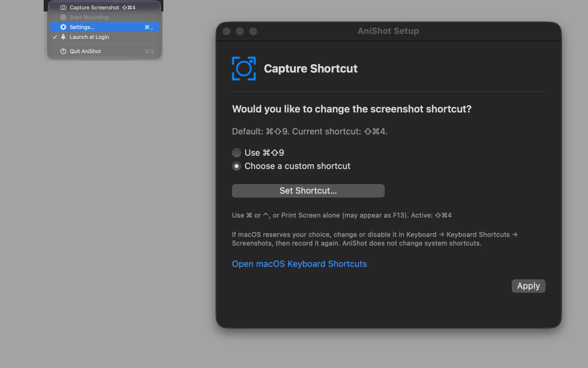Click the 'Use ⌘ or ⌃, or Print Screen alone' hint

(342, 215)
